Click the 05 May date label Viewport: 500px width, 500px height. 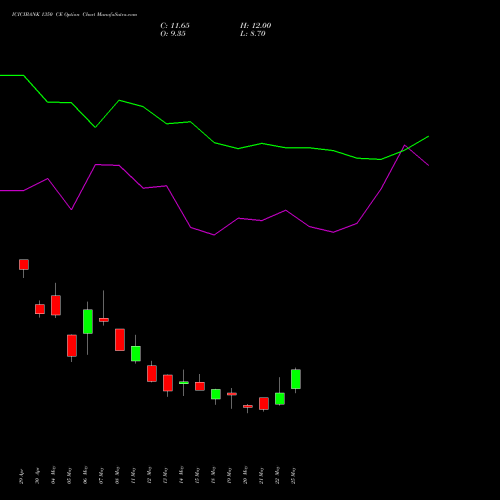coord(69,476)
